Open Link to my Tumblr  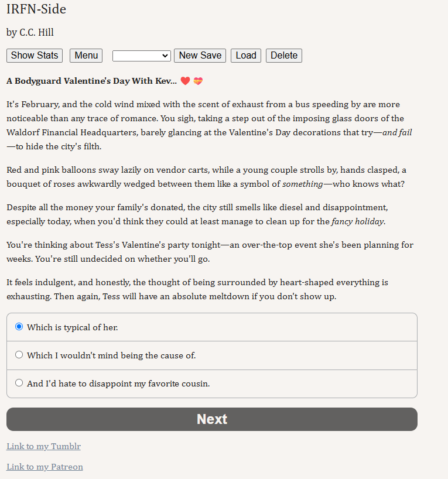pyautogui.click(x=44, y=446)
